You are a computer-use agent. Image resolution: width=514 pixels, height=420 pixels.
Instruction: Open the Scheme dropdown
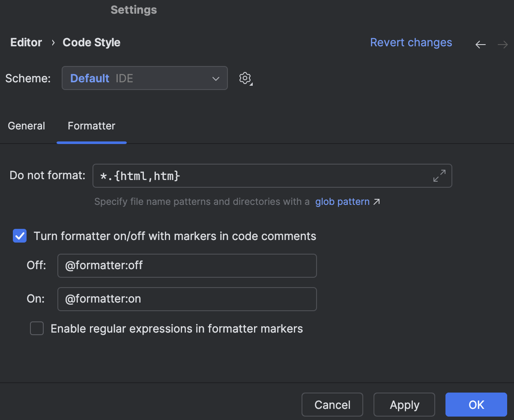[x=145, y=78]
